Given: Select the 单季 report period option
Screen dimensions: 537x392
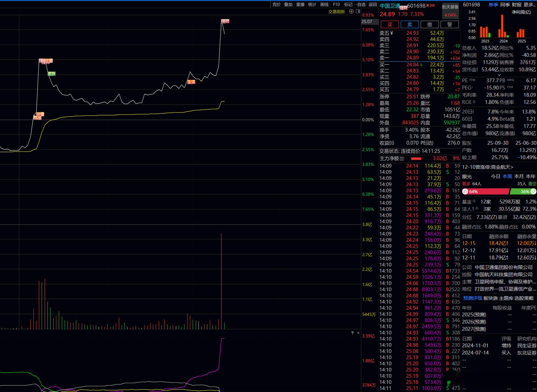Looking at the screenshot, I should click(x=493, y=5).
